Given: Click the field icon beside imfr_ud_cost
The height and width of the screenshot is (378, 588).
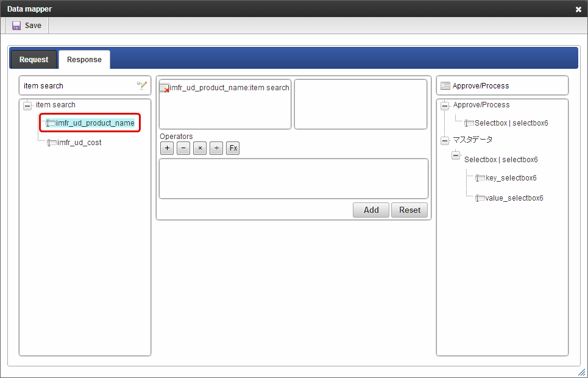Looking at the screenshot, I should [x=52, y=143].
